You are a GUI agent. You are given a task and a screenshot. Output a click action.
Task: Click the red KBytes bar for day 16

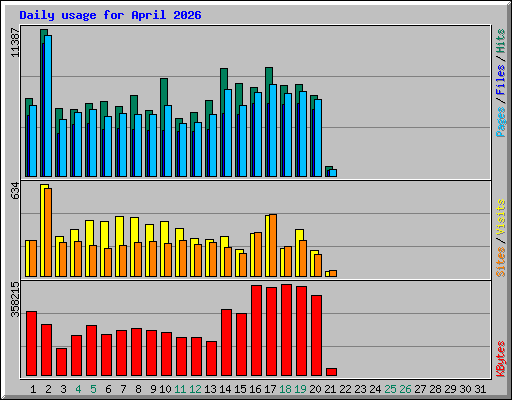point(256,331)
